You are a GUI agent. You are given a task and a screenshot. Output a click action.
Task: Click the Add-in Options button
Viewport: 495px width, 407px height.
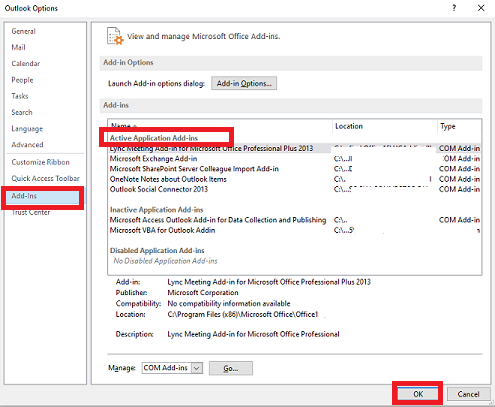coord(244,83)
